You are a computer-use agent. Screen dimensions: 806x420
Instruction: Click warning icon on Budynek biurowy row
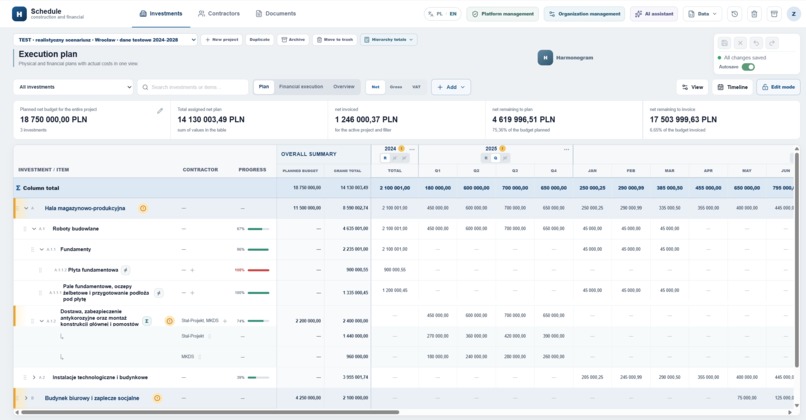(x=157, y=398)
